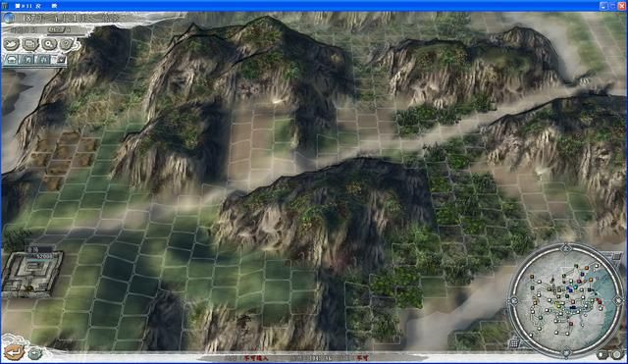Click the right diamond arrow on the minimap ring
628x364 pixels.
(x=618, y=301)
